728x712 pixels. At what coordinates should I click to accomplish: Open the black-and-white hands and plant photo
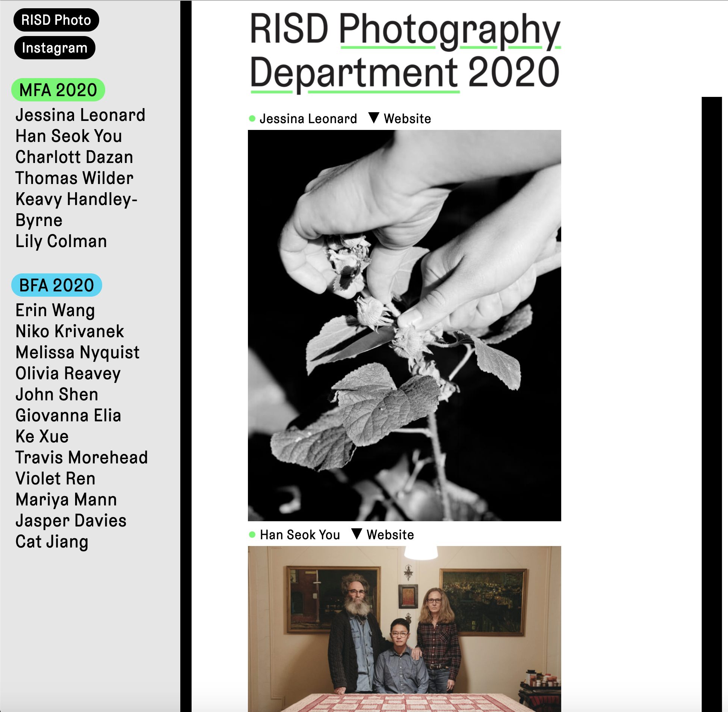click(x=405, y=326)
